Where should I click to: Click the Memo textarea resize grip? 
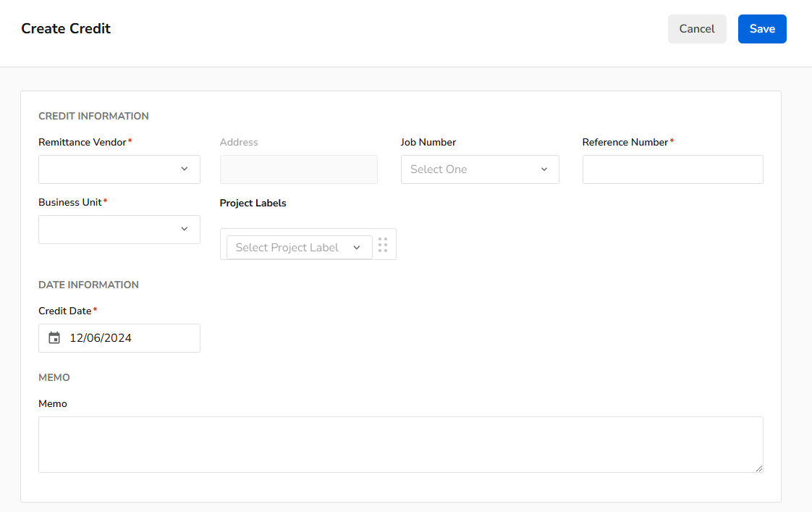point(758,468)
